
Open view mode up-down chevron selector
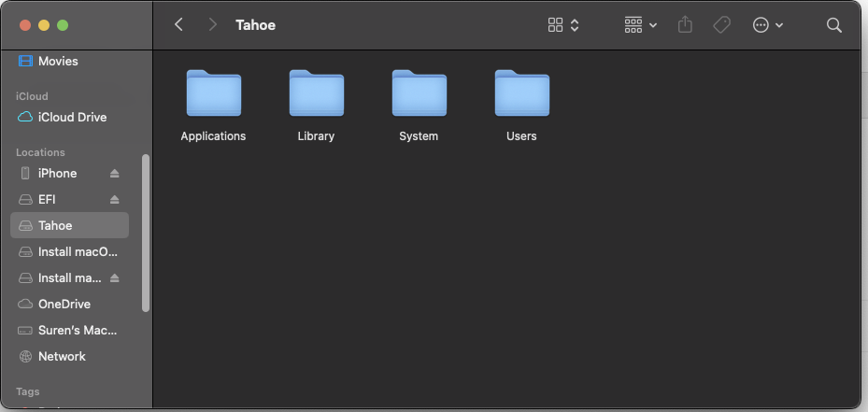(x=575, y=25)
